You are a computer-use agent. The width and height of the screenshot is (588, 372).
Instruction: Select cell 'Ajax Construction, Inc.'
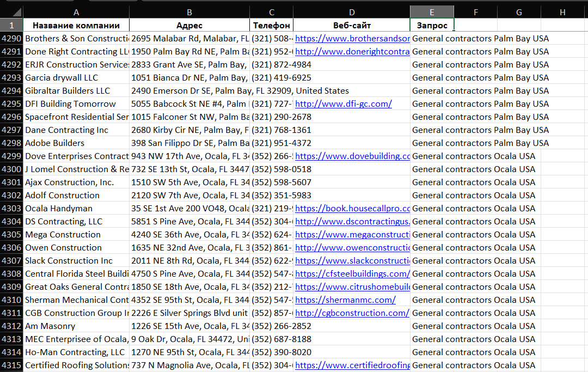(76, 182)
